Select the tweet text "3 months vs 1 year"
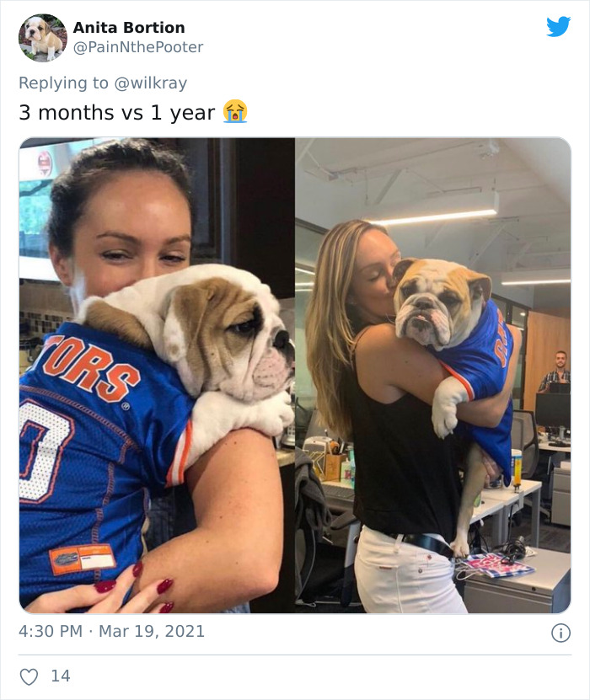 (x=118, y=110)
